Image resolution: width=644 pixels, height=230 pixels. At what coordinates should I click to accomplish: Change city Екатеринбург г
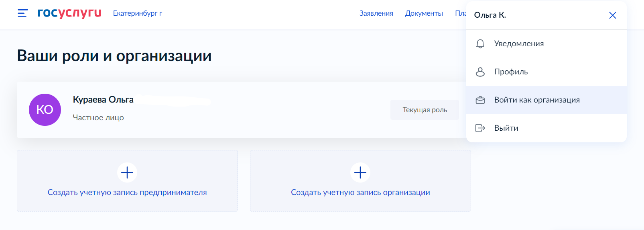click(x=138, y=13)
